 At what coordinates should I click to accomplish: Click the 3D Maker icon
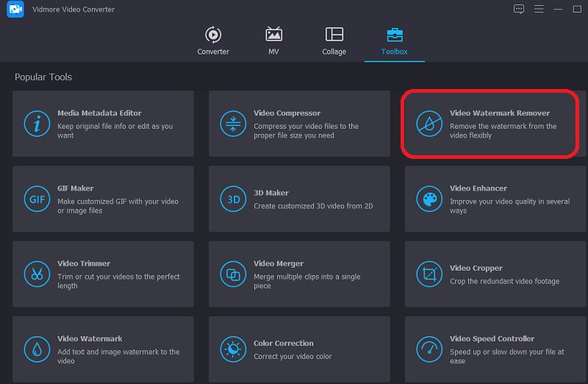(x=233, y=199)
